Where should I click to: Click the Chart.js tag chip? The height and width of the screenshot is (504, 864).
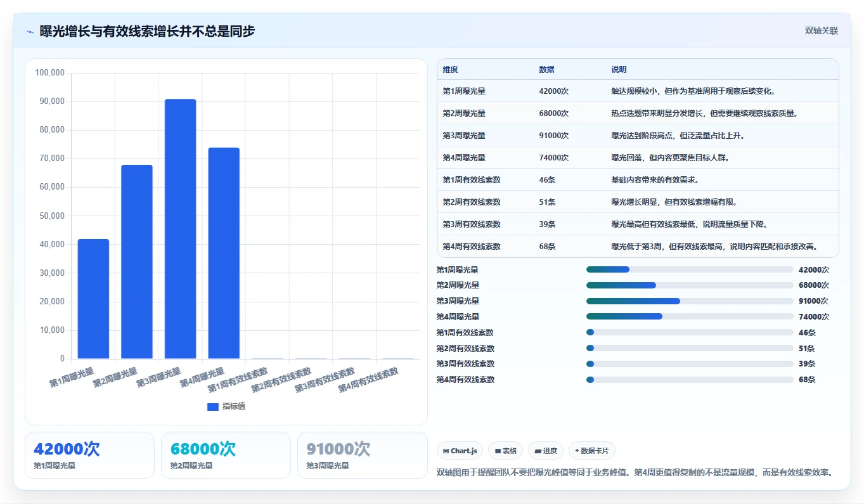coord(460,451)
